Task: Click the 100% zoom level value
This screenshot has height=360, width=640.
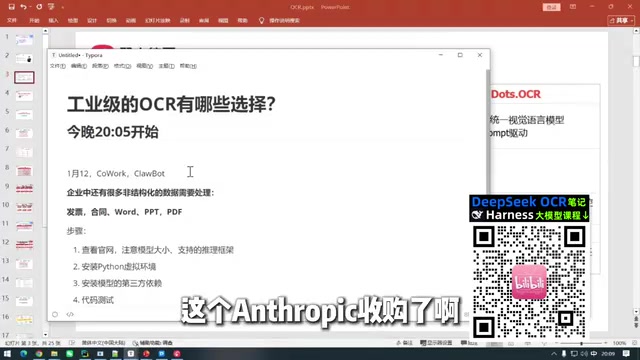Action: (619, 343)
